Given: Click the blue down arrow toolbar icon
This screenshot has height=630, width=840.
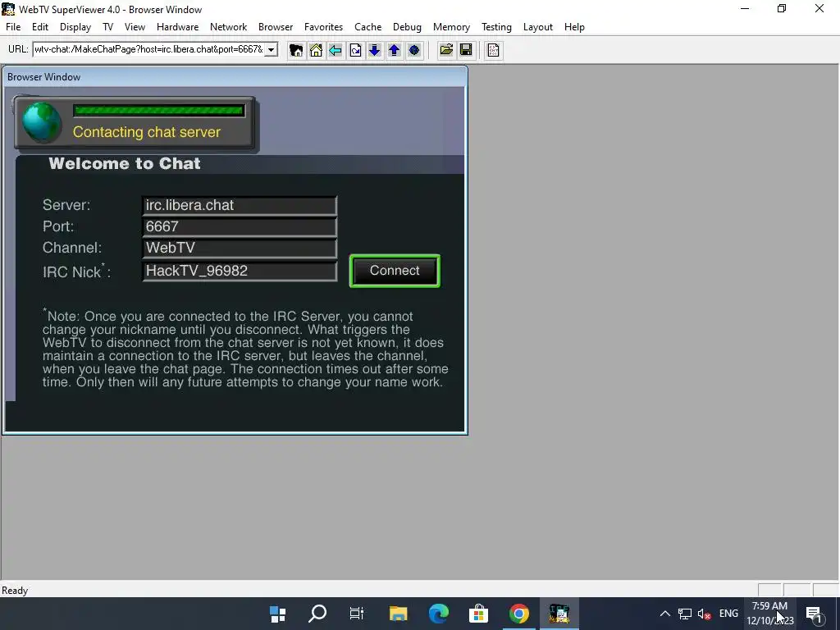Looking at the screenshot, I should click(374, 50).
